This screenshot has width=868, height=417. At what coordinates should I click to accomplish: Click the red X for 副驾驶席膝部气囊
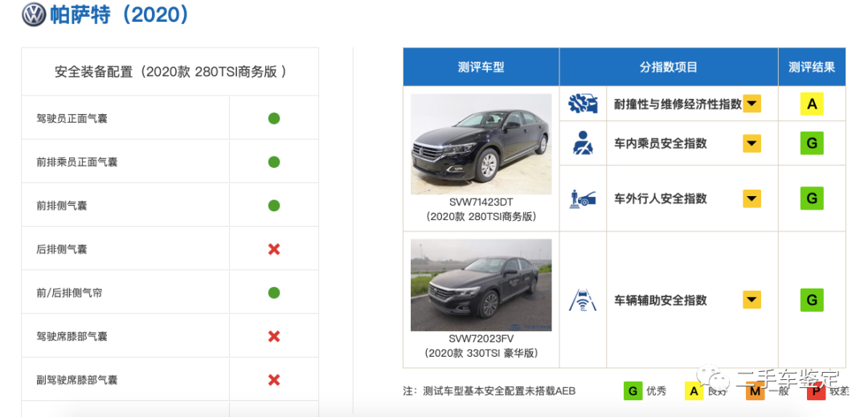click(x=274, y=379)
